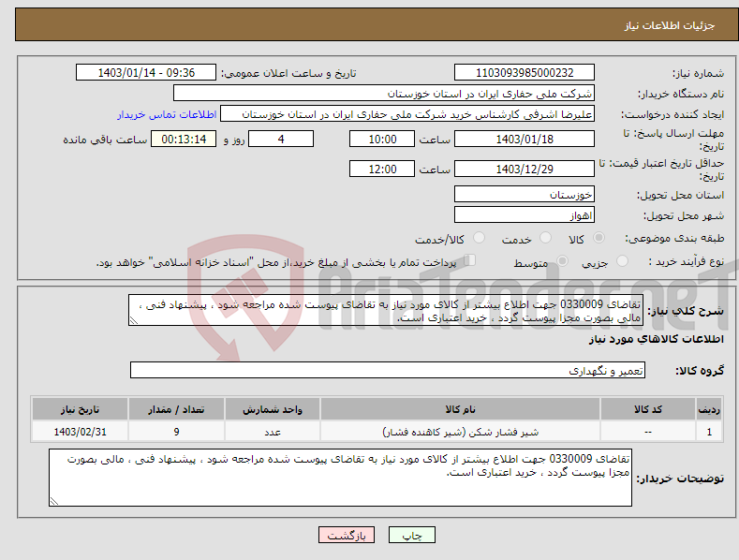Toggle the Islamic treasury payment checkbox
The height and width of the screenshot is (560, 739).
point(470,259)
